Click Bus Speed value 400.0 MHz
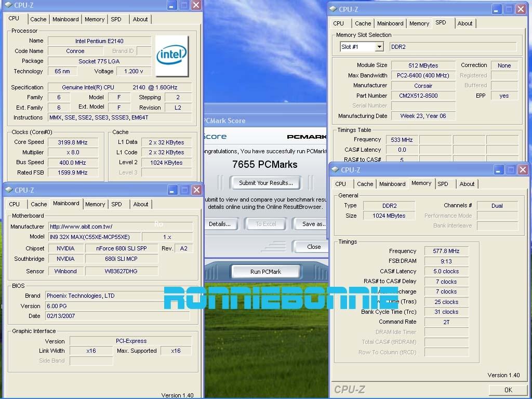This screenshot has width=532, height=399. [x=73, y=163]
